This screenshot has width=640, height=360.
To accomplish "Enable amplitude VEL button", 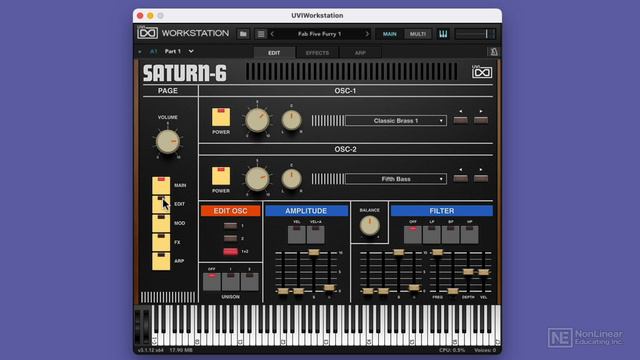I will tap(297, 235).
